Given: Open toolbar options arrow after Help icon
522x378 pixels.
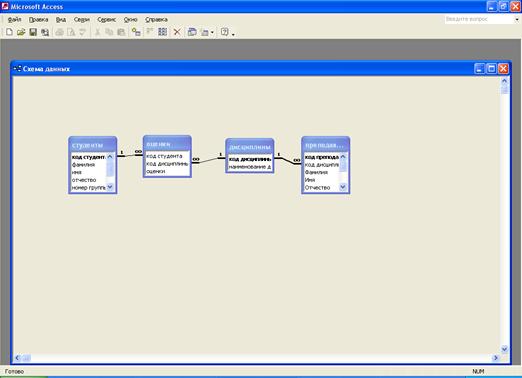Looking at the screenshot, I should (233, 33).
